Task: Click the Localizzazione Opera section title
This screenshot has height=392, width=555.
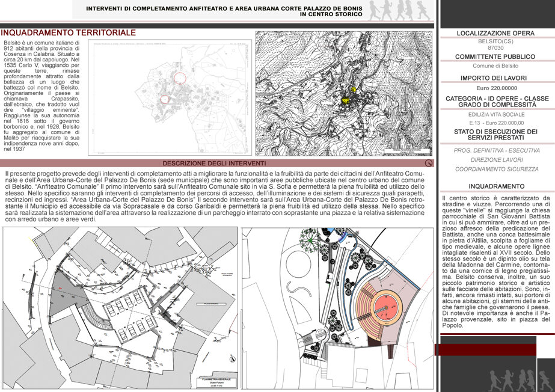Action: (495, 33)
